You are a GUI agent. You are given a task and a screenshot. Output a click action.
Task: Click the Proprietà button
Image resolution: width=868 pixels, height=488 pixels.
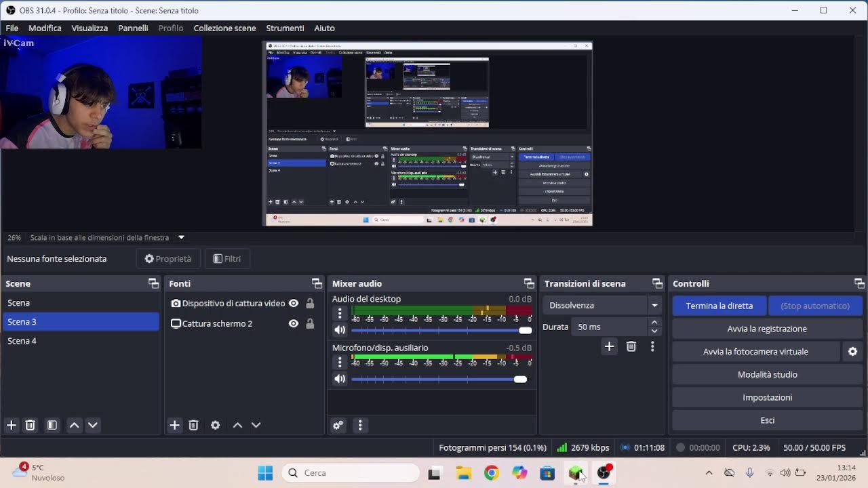coord(168,259)
